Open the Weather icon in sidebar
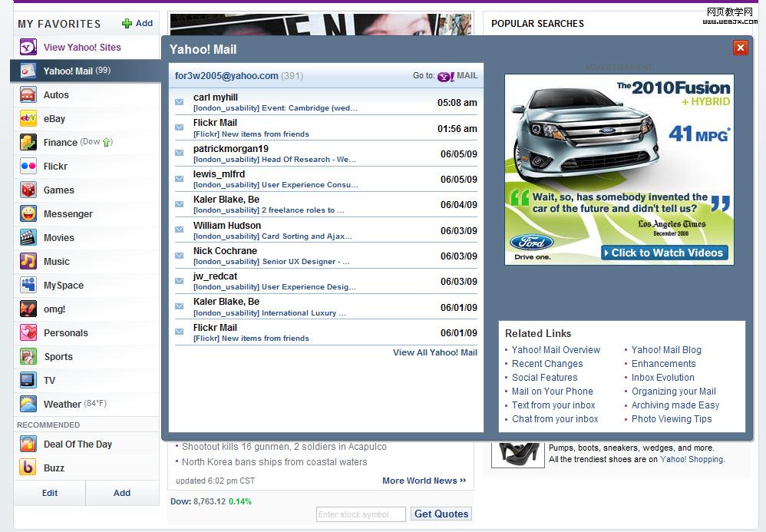This screenshot has height=532, width=766. 28,405
